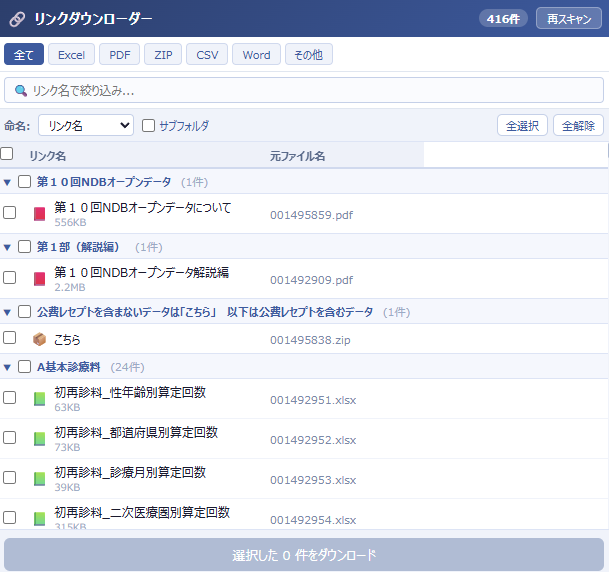Check the box for 001495838.zip row
The width and height of the screenshot is (609, 572).
(x=9, y=339)
